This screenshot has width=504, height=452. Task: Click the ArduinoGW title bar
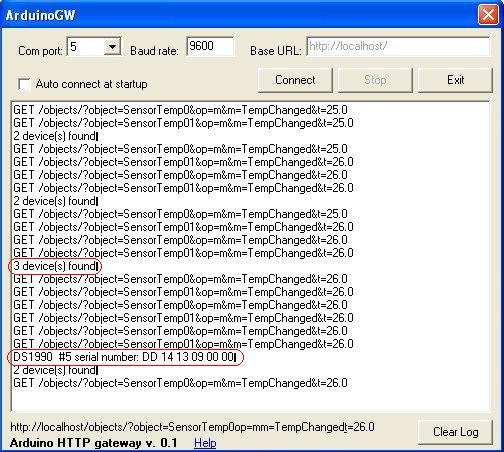coord(240,15)
